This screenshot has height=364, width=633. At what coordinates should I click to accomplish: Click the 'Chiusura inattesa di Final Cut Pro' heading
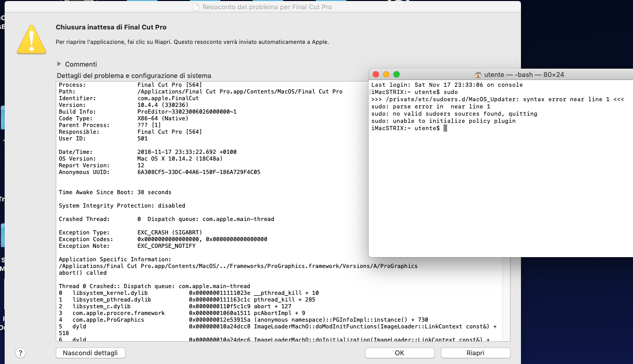111,27
